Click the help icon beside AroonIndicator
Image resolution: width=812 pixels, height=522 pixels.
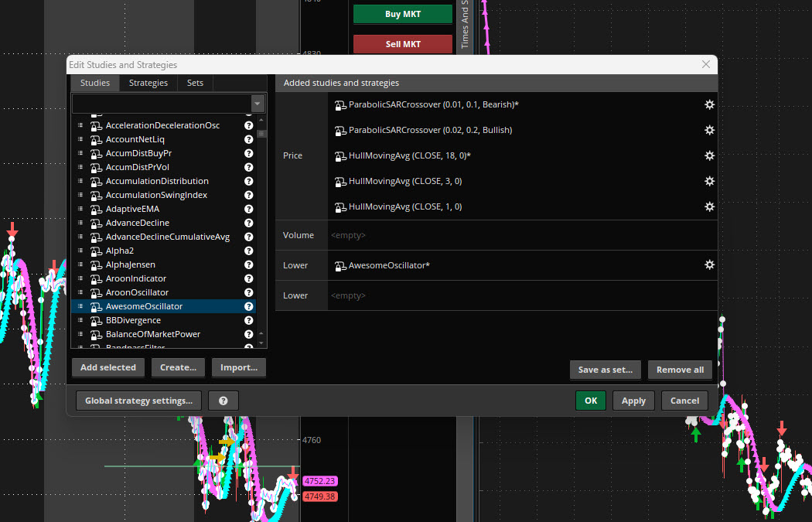[x=248, y=278]
